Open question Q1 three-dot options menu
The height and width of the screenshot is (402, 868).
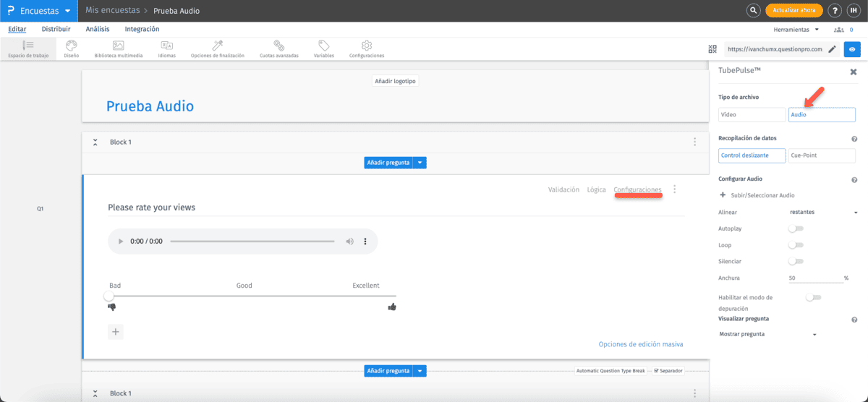pyautogui.click(x=675, y=189)
